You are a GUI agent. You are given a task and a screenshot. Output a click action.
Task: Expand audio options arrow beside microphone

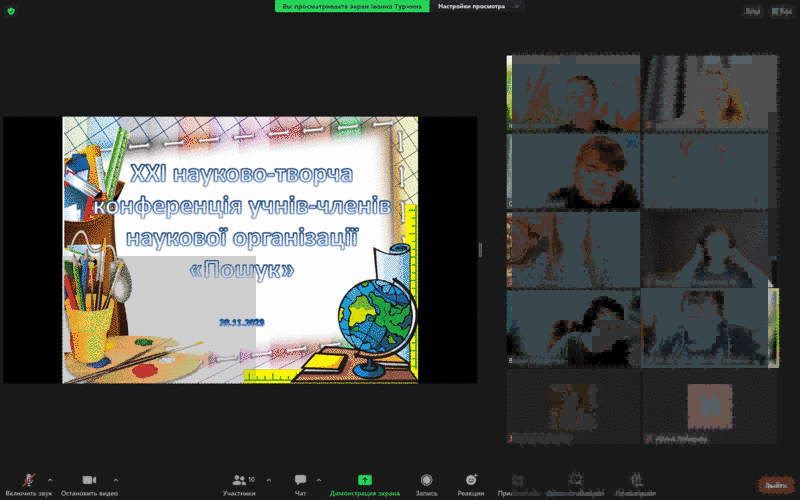tap(50, 479)
